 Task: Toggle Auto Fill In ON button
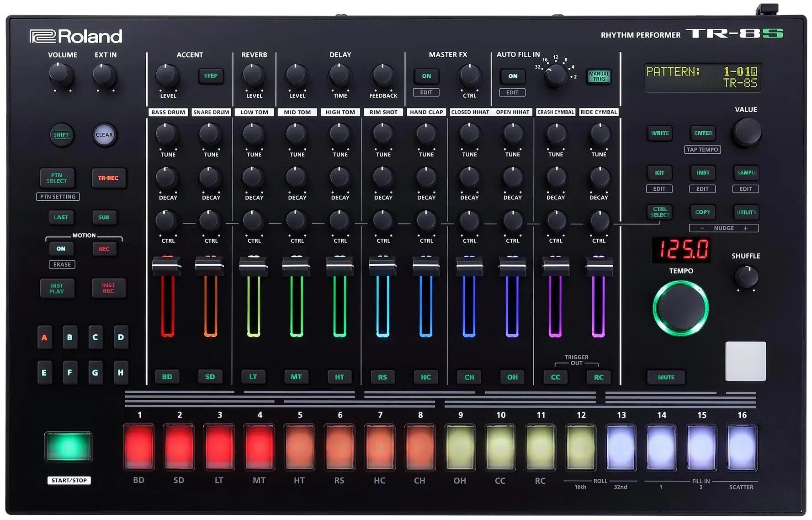pos(513,76)
